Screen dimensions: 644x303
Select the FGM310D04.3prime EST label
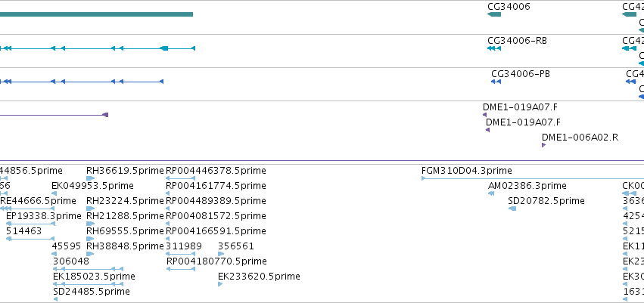tap(466, 170)
